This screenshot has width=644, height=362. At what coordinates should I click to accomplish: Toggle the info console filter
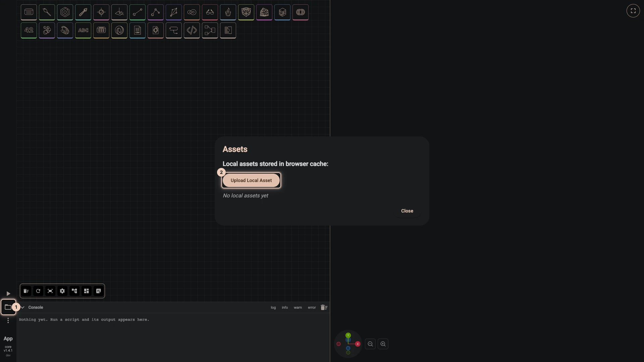pos(285,307)
